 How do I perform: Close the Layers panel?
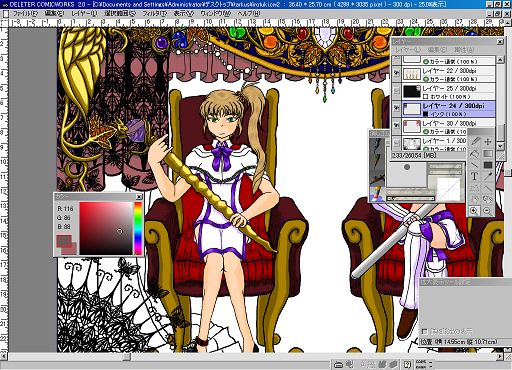pos(500,42)
